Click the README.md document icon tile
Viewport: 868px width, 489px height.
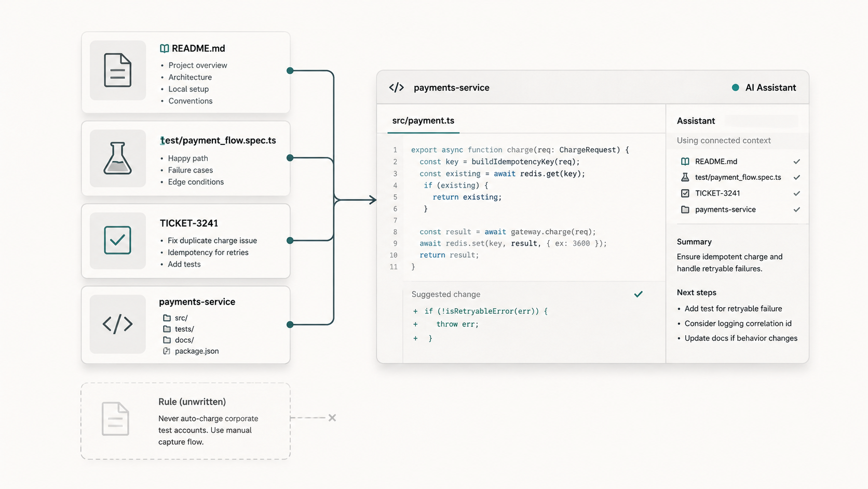[x=118, y=70]
